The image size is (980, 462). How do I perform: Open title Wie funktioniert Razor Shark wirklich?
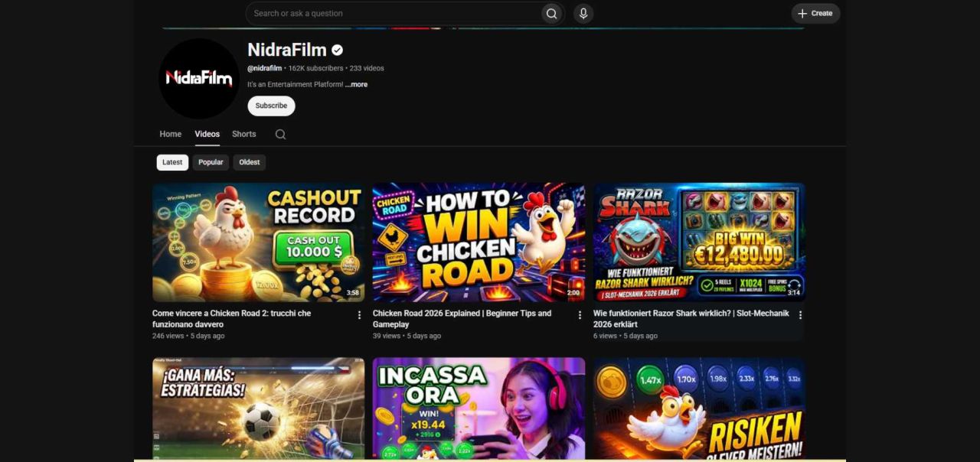pyautogui.click(x=691, y=319)
